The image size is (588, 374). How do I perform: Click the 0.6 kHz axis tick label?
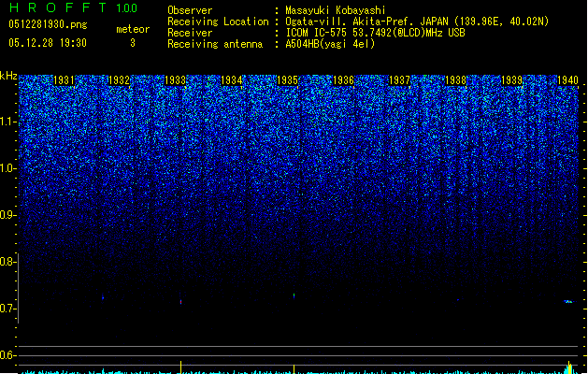tap(7, 355)
